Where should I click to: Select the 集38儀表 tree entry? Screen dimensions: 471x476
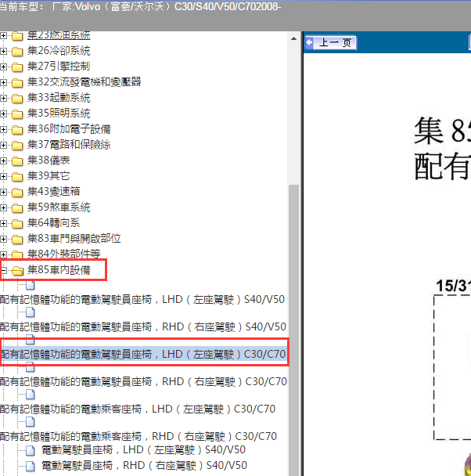(49, 160)
